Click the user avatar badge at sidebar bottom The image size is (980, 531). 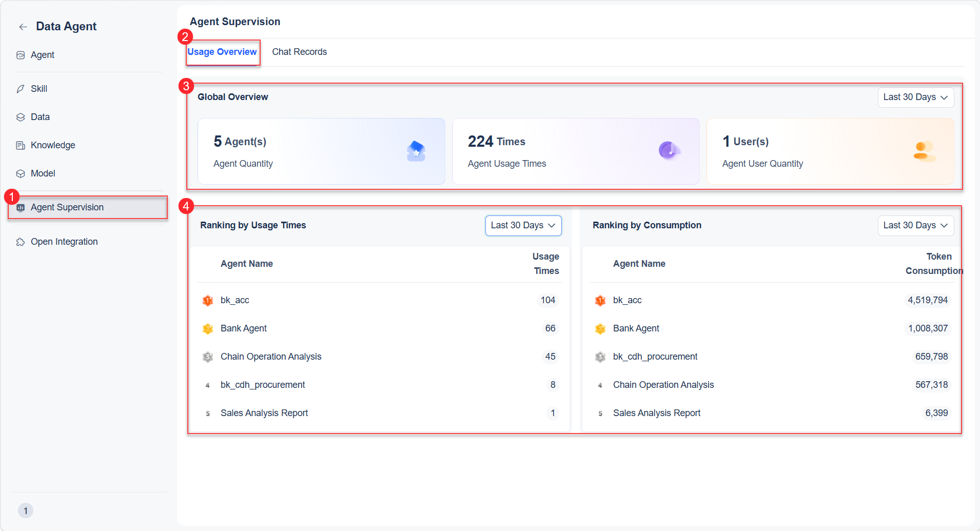pos(26,510)
